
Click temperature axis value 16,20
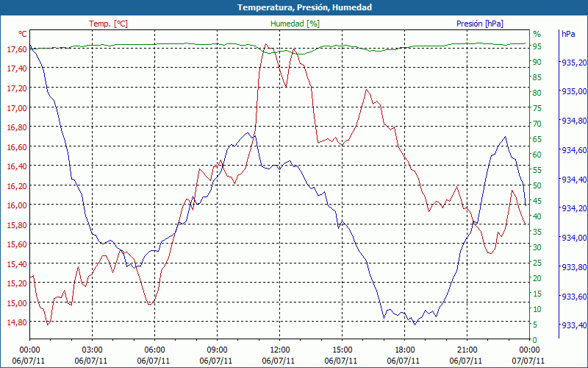click(x=16, y=186)
